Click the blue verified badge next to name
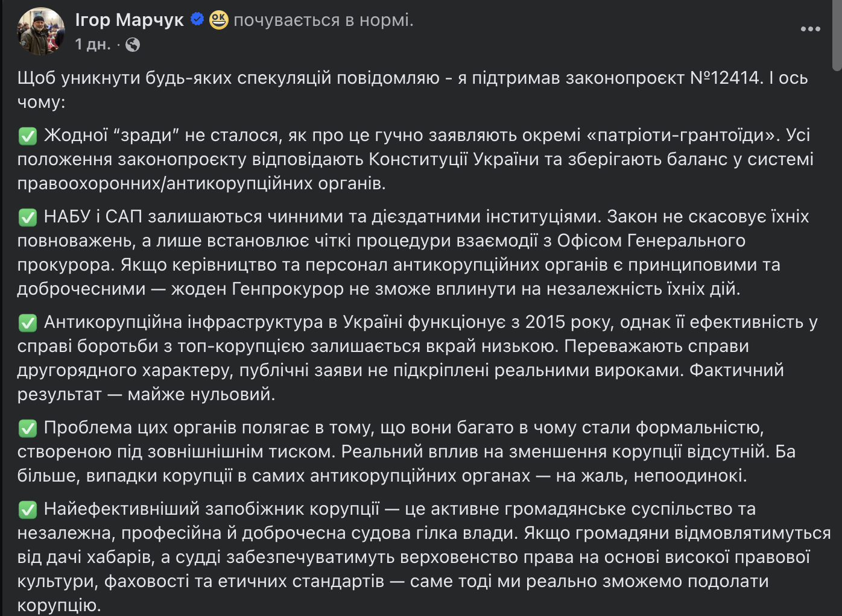This screenshot has height=616, width=842. point(197,19)
